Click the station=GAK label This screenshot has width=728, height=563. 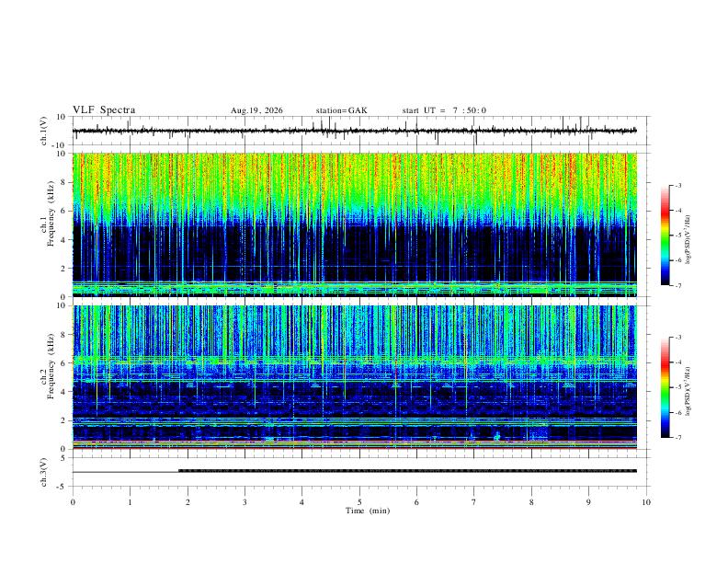[x=341, y=110]
